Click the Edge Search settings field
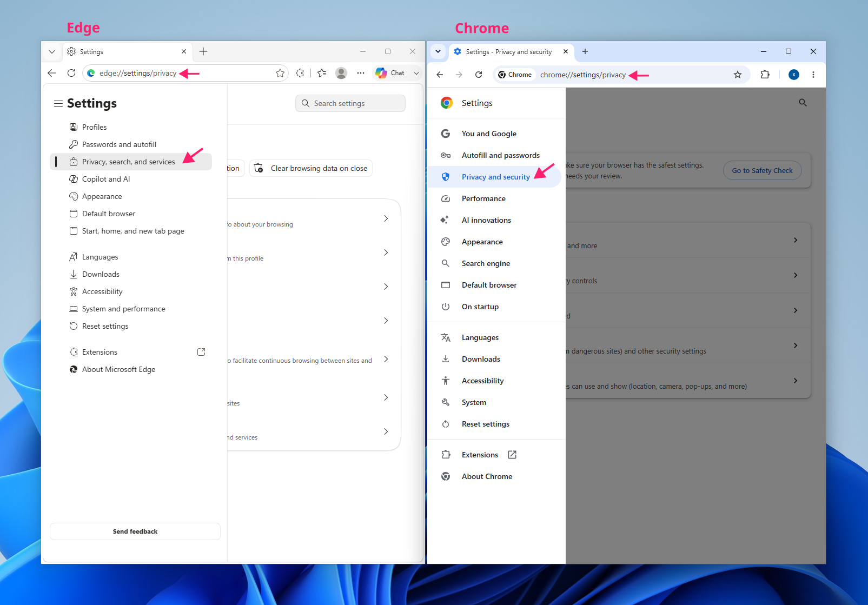Image resolution: width=868 pixels, height=605 pixels. 350,103
